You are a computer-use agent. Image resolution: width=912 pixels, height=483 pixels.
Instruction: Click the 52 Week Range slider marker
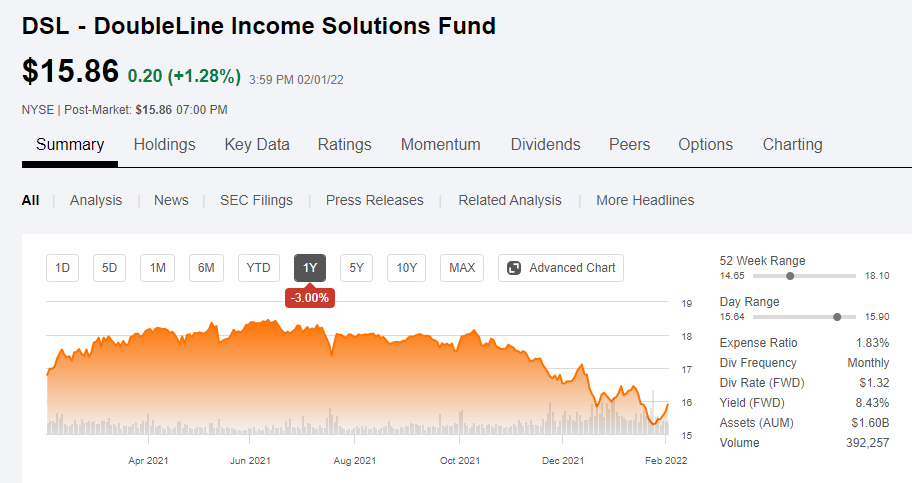click(x=790, y=276)
